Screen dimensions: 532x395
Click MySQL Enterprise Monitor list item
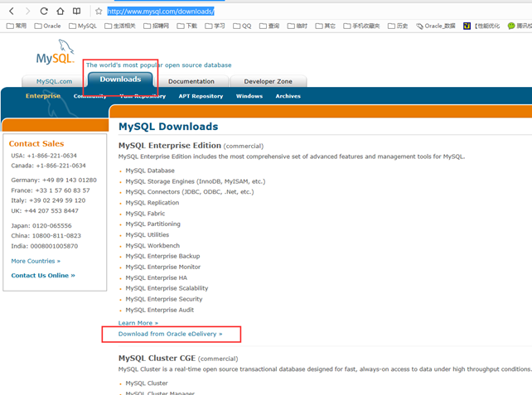coord(163,267)
